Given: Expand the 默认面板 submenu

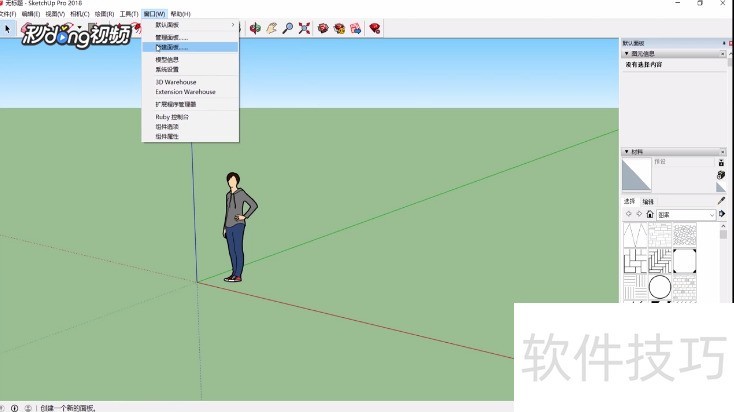Looking at the screenshot, I should tap(191, 25).
